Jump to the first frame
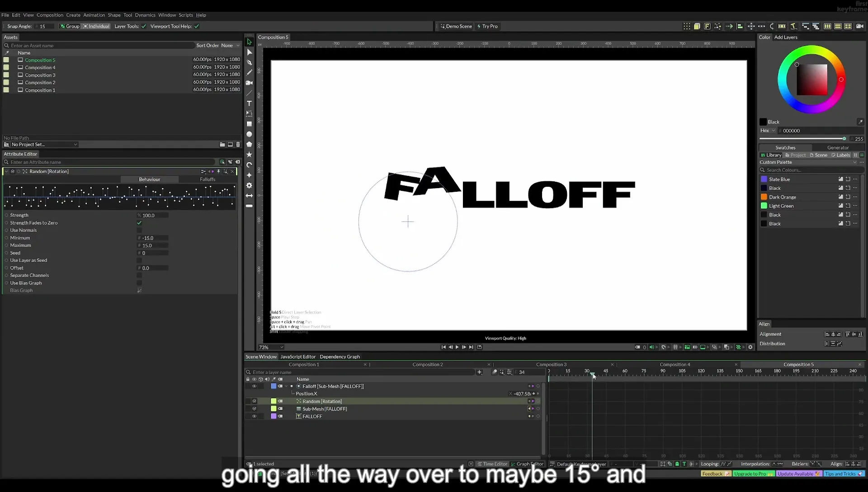868x492 pixels. click(x=443, y=347)
